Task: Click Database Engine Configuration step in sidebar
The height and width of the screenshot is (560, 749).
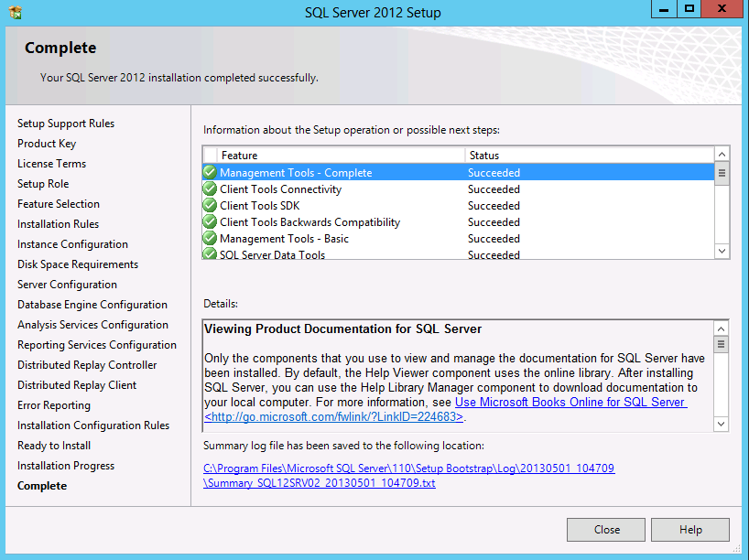Action: [92, 304]
